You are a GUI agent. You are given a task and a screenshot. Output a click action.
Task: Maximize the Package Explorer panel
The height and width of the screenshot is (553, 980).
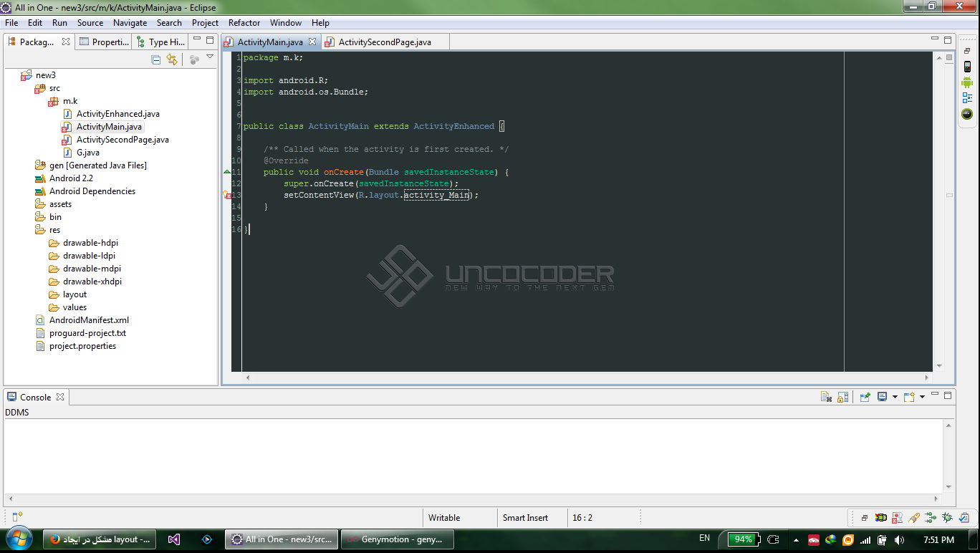point(210,41)
